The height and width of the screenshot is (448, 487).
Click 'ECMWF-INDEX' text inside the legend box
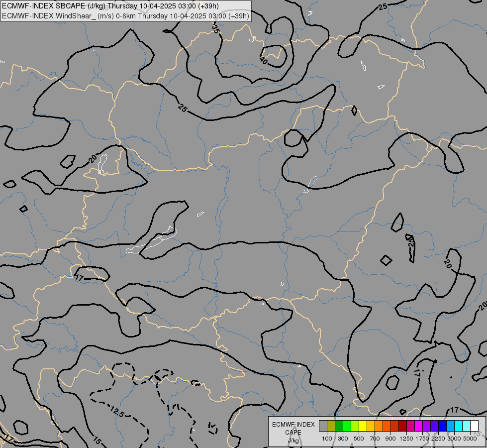coord(293,425)
